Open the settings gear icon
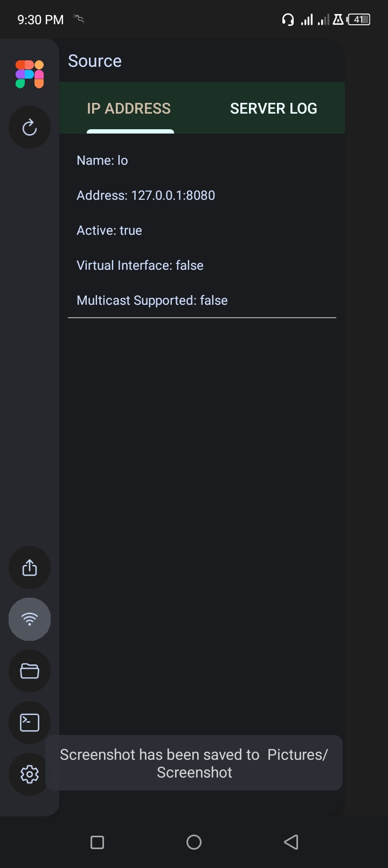Screen dimensions: 388x868 tap(29, 774)
